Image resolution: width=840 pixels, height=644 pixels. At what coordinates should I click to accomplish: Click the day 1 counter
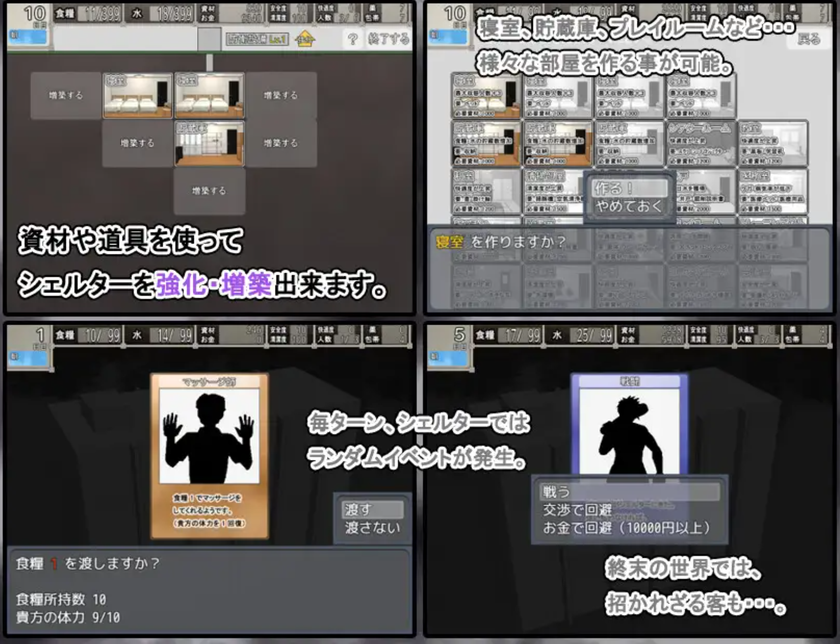point(40,336)
